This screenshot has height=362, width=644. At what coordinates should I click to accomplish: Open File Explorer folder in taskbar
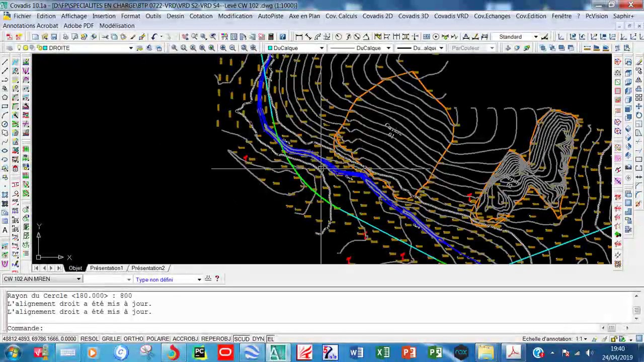click(486, 352)
